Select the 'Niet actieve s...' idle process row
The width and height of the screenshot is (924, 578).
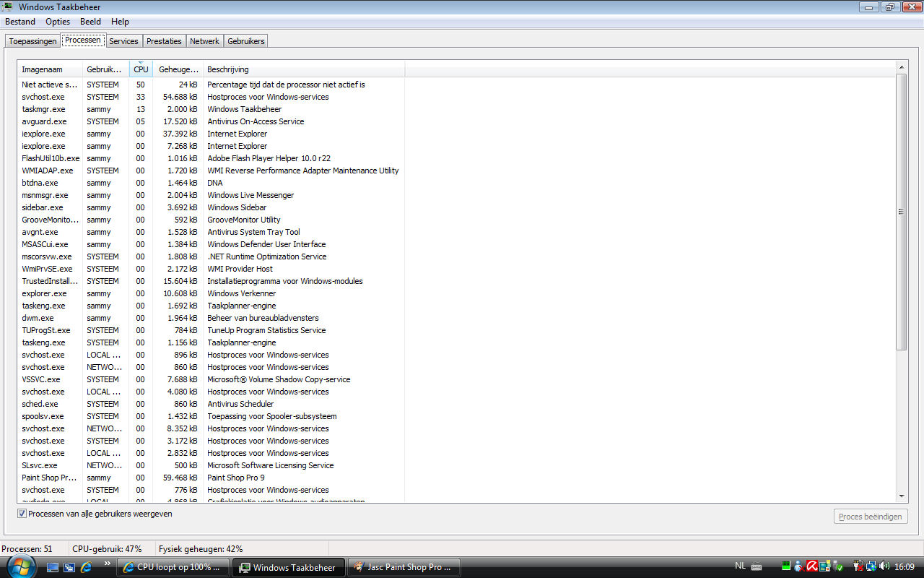(211, 85)
